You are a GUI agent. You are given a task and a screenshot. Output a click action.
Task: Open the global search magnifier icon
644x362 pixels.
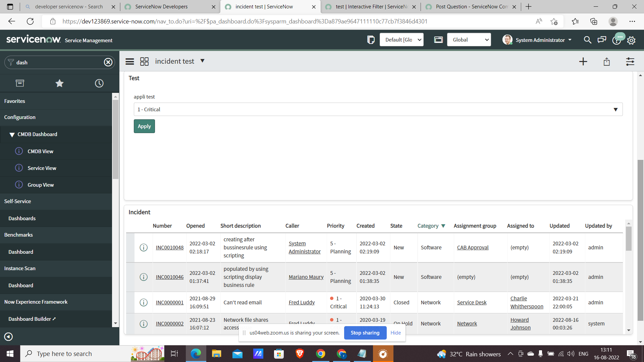coord(587,40)
